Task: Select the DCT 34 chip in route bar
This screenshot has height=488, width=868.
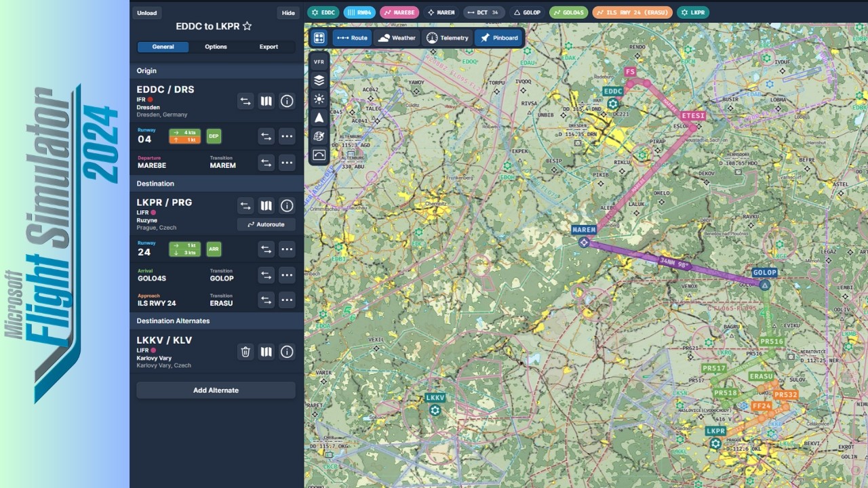Action: coord(484,12)
